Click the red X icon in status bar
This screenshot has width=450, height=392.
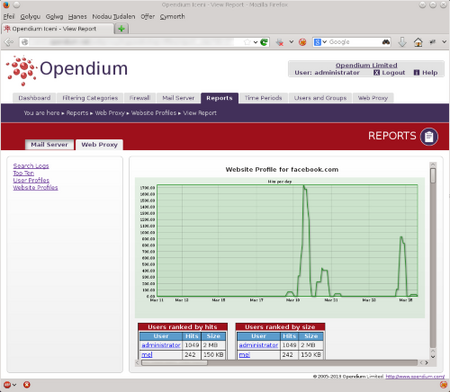pyautogui.click(x=27, y=385)
